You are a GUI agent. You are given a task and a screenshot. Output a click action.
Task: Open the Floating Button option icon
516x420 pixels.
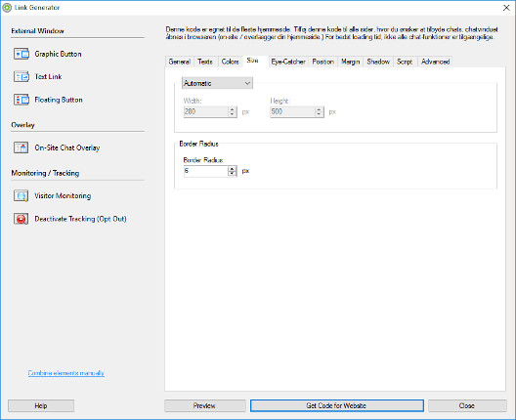point(21,100)
